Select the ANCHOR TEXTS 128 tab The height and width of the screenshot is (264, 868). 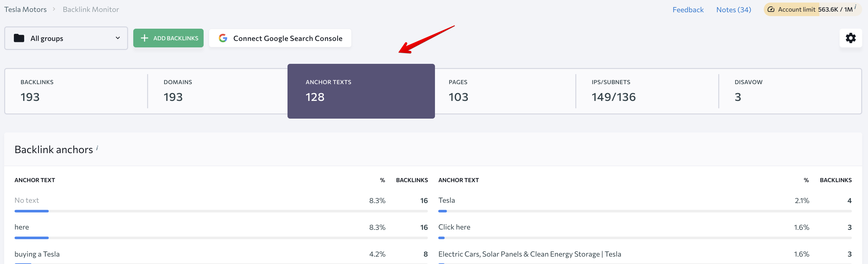pos(361,91)
